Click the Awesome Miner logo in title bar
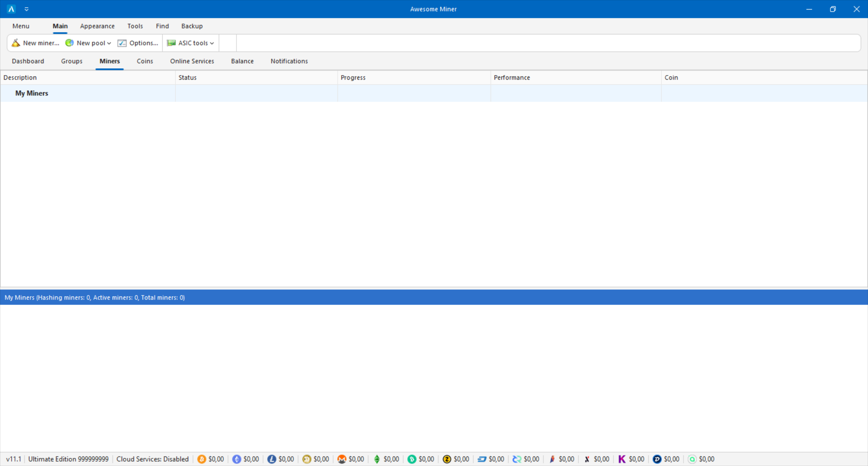 coord(11,9)
